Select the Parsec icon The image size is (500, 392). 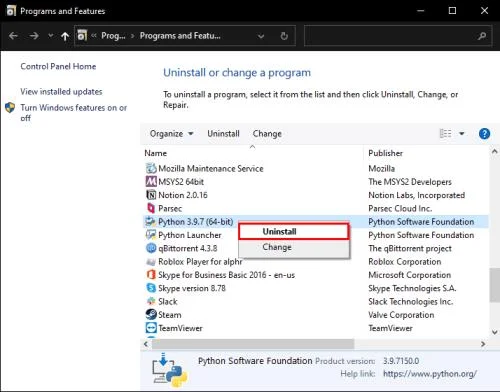(x=151, y=208)
